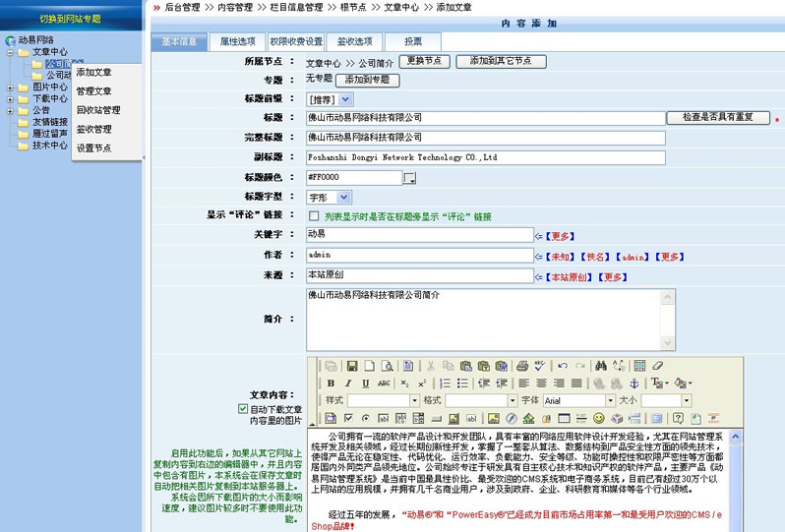Open the 大小 font size dropdown

pyautogui.click(x=687, y=400)
